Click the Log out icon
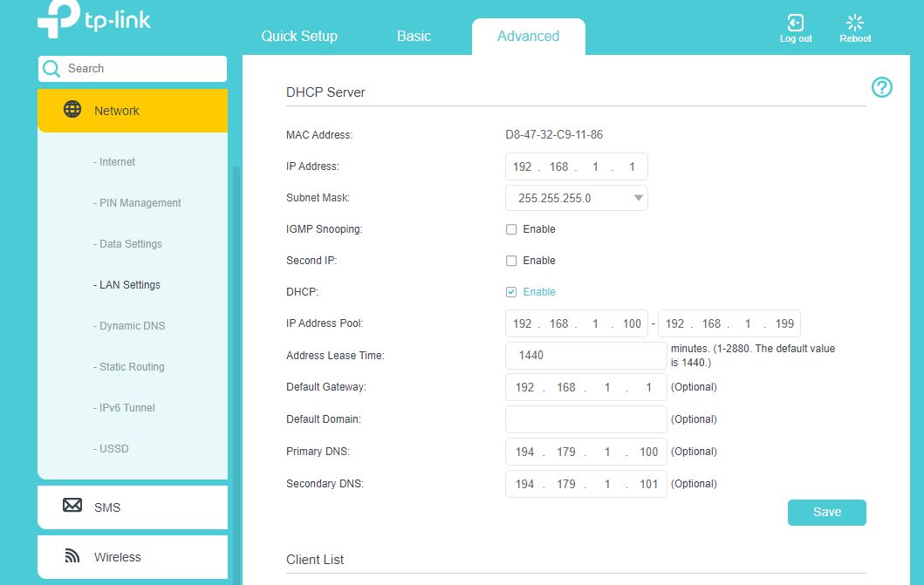Image resolution: width=924 pixels, height=585 pixels. 796,23
